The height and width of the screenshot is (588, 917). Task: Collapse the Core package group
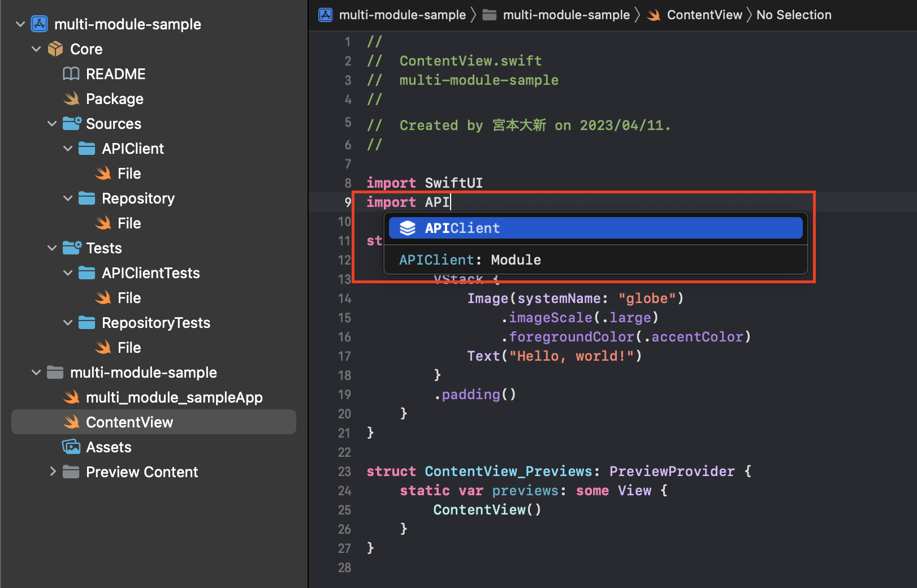tap(37, 49)
